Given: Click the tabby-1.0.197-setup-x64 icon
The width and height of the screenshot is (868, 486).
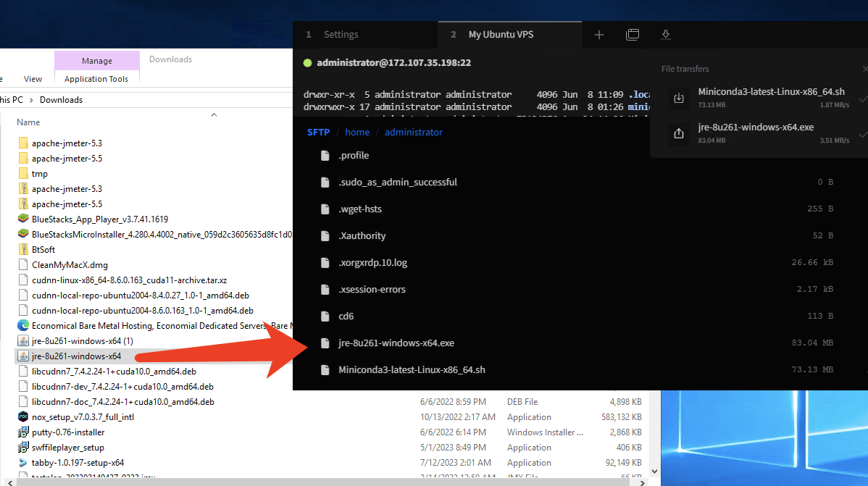Looking at the screenshot, I should (23, 463).
